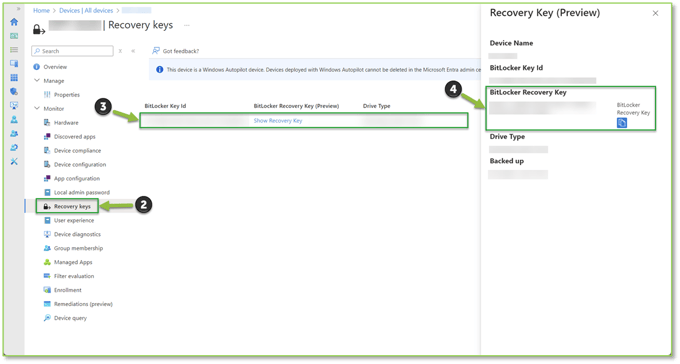Screen dimensions: 680x364
Task: Click Got feedback? button
Action: pyautogui.click(x=175, y=51)
